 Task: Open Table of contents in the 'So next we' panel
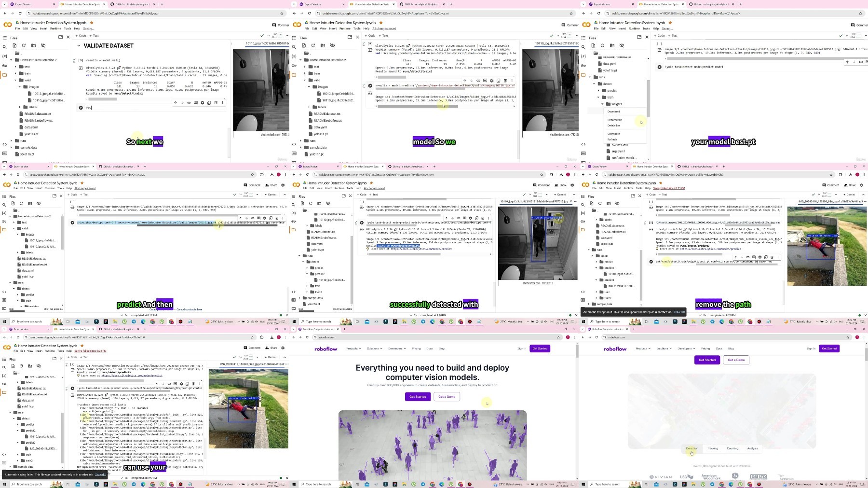[x=5, y=38]
